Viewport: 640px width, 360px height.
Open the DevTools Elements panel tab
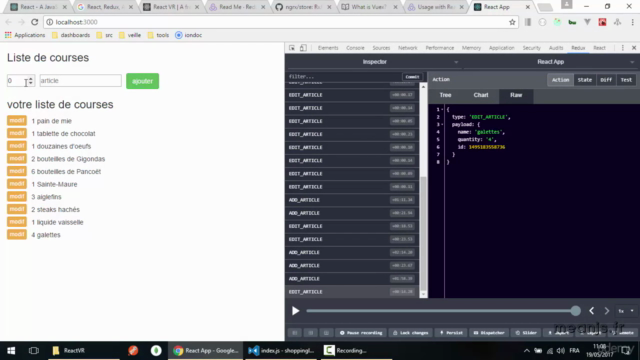pyautogui.click(x=328, y=48)
